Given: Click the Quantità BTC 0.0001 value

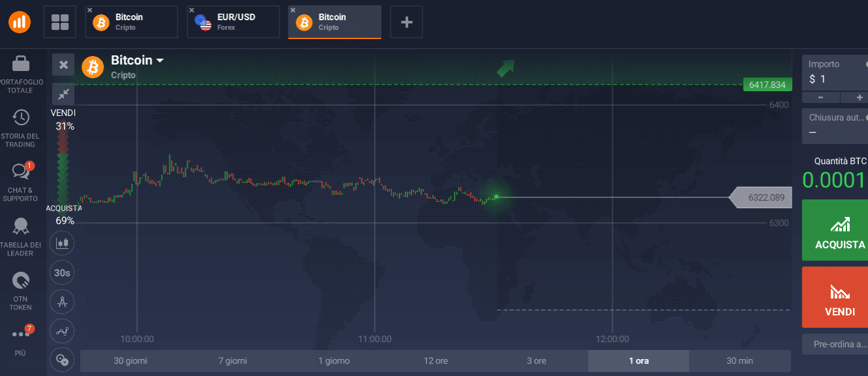Looking at the screenshot, I should coord(834,180).
